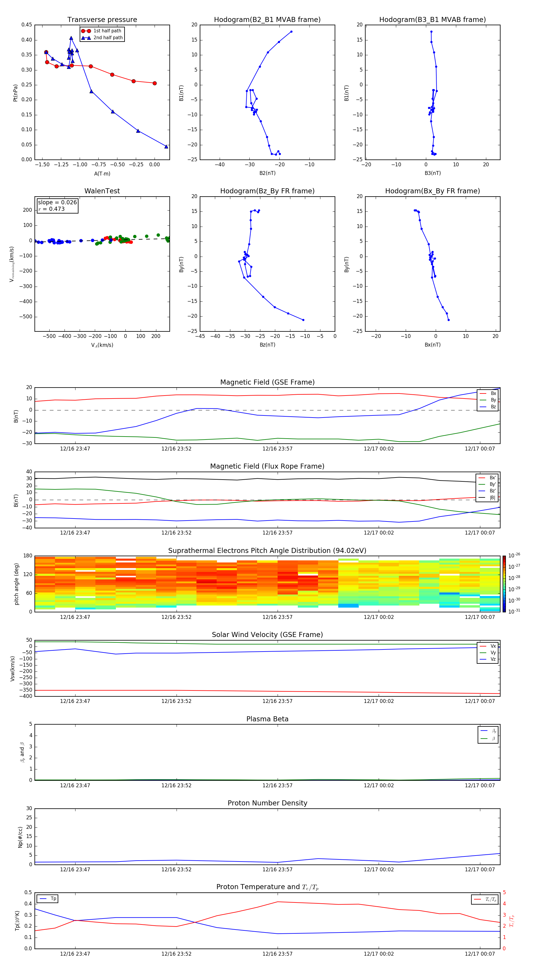This screenshot has width=535, height=980.
Task: Select the "2nd half path" legend entry
Action: click(x=102, y=38)
